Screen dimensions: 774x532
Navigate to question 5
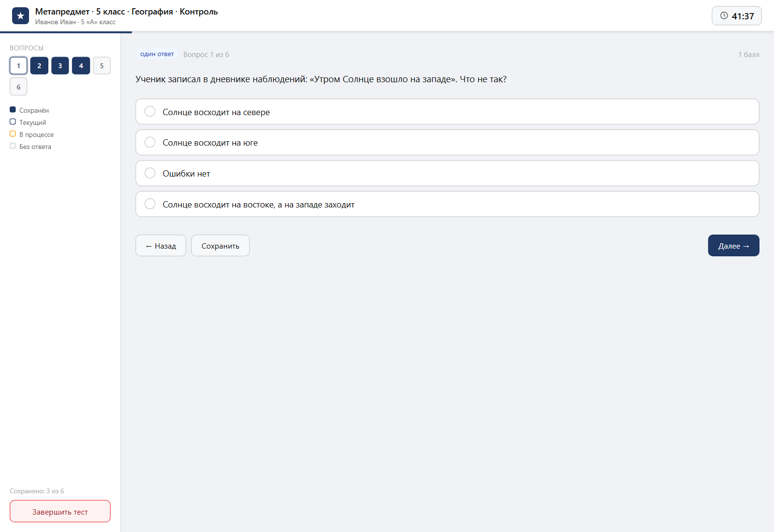click(x=102, y=66)
